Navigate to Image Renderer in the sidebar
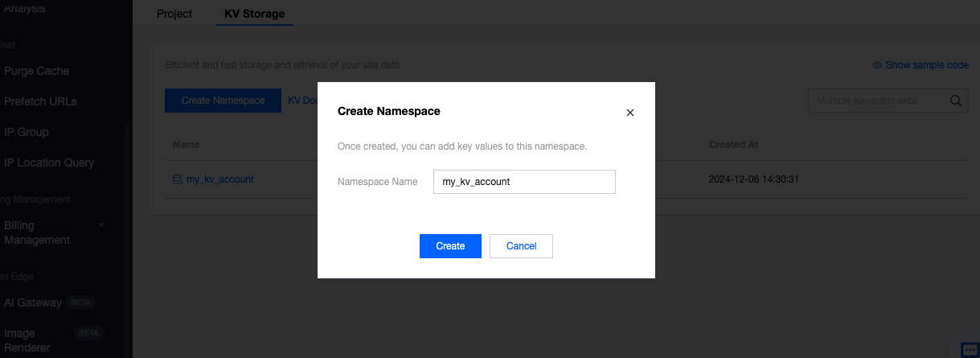The image size is (980, 358). click(x=27, y=340)
